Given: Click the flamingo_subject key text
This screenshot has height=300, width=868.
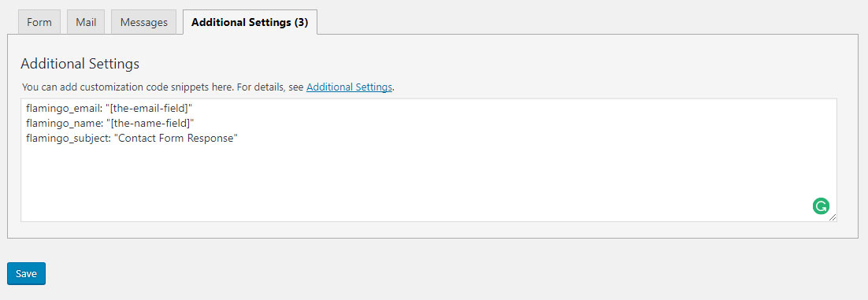Looking at the screenshot, I should (66, 138).
